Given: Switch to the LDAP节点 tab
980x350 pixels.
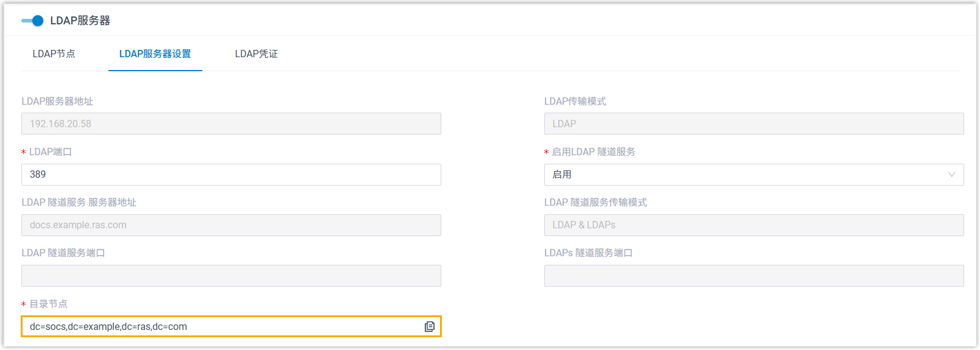Looking at the screenshot, I should tap(54, 54).
